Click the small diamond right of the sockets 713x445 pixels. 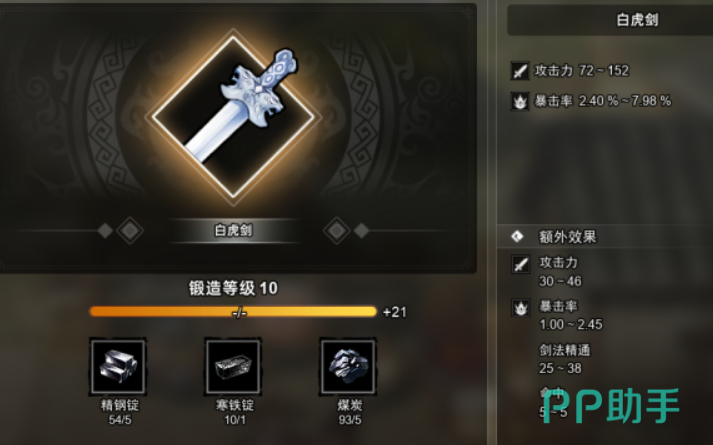pyautogui.click(x=362, y=230)
